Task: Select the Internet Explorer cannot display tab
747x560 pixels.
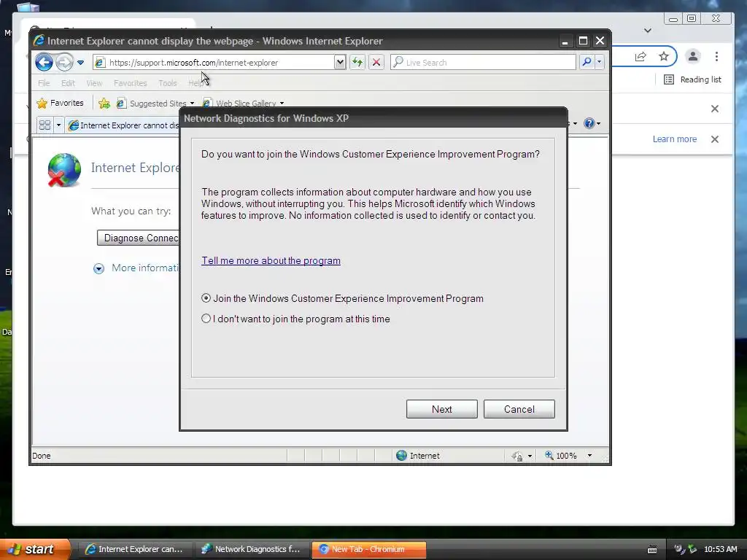Action: 124,125
